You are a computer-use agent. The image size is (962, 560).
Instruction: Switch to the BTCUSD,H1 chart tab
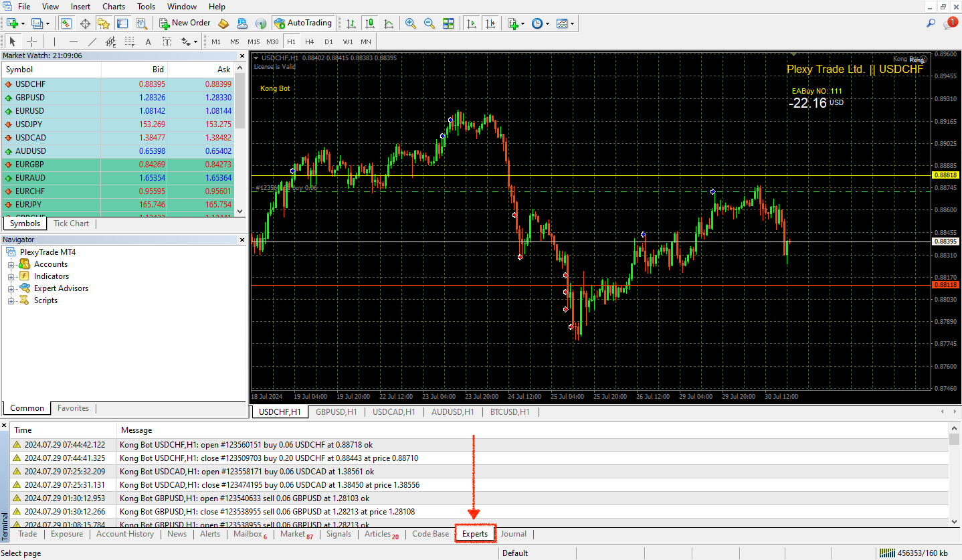[x=510, y=412]
